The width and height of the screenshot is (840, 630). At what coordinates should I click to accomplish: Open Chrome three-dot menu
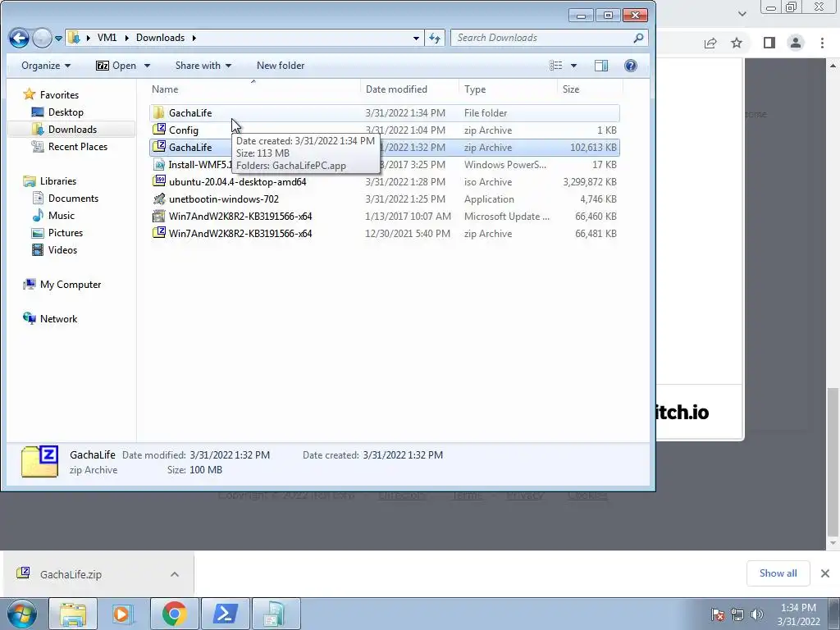822,43
